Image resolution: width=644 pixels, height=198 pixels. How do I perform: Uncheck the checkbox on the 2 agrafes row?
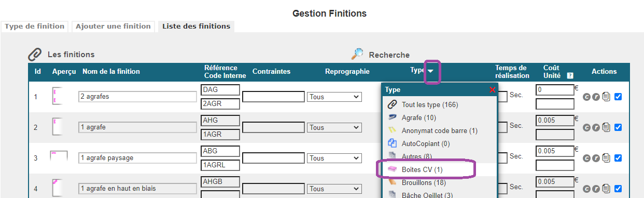[618, 97]
